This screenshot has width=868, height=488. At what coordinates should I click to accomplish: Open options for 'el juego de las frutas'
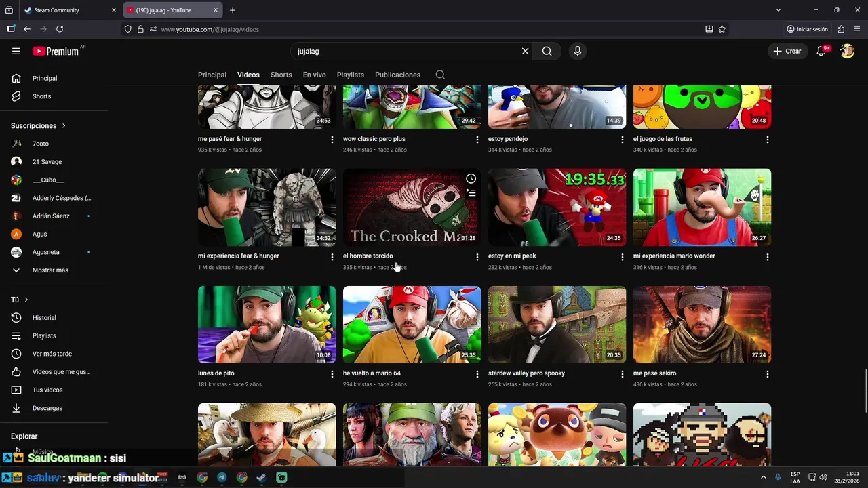pos(767,140)
